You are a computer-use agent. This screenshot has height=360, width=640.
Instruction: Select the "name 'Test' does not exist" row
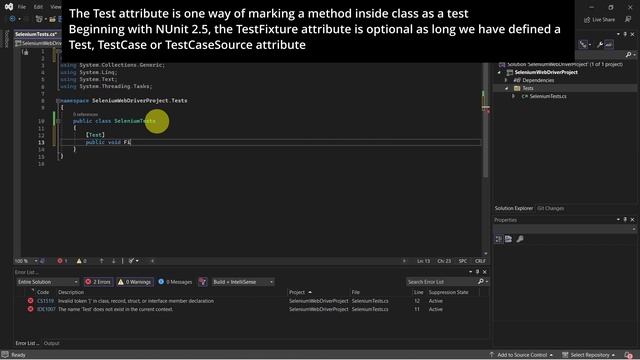tap(251, 309)
